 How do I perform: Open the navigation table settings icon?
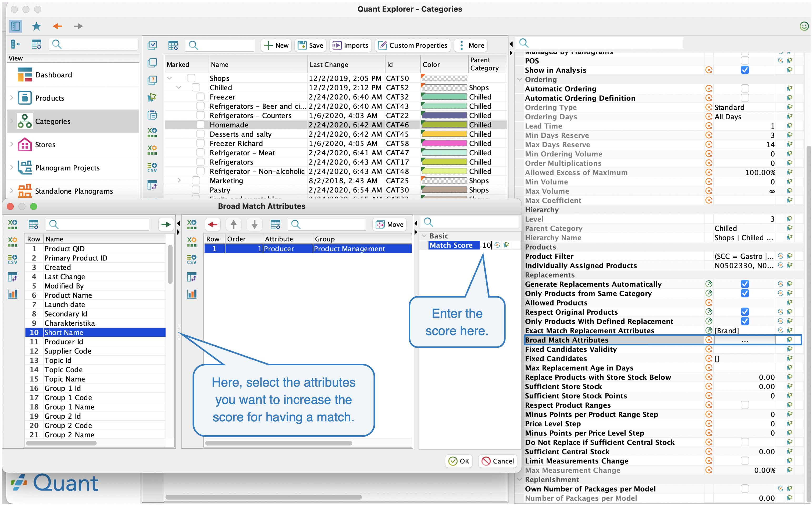coord(36,44)
